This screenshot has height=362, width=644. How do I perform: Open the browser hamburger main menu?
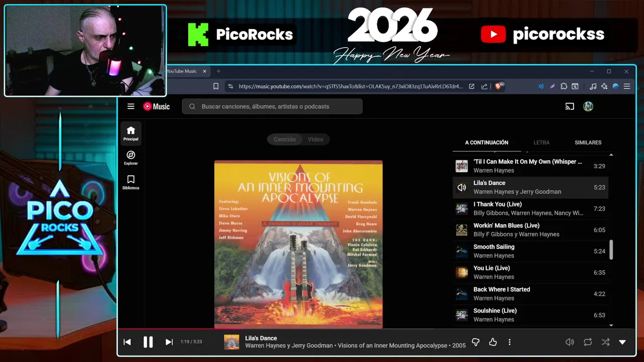(x=627, y=86)
